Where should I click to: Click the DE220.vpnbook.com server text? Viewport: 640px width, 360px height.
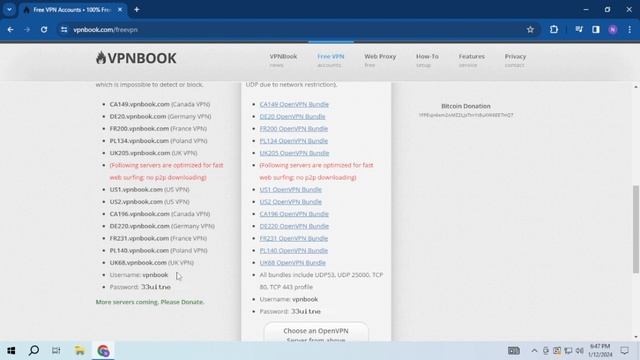tap(140, 226)
